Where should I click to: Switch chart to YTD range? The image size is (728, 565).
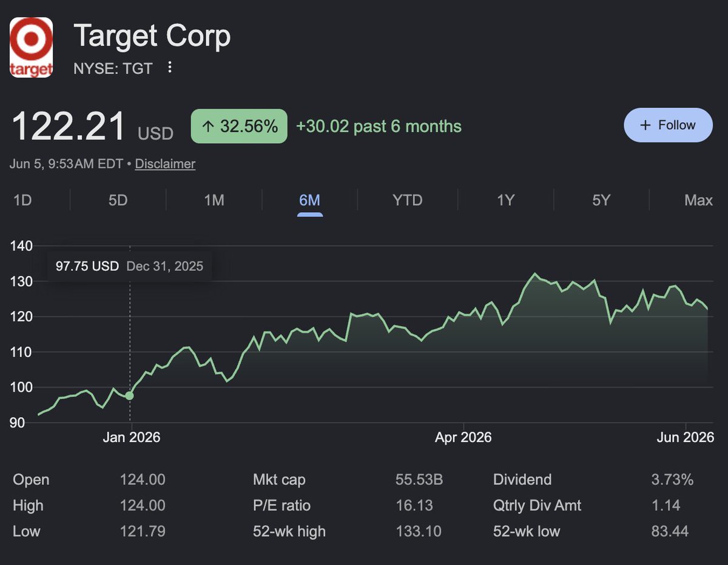tap(407, 200)
